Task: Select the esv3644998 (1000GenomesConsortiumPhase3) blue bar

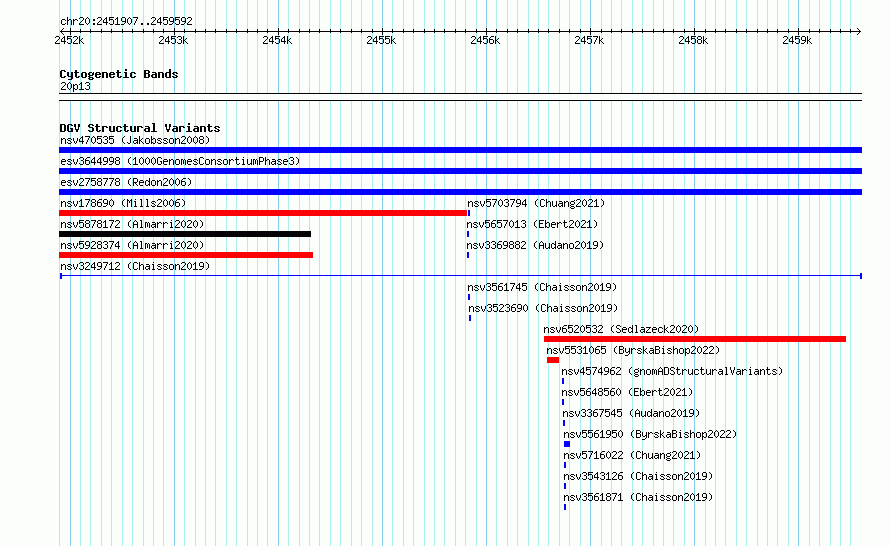Action: click(x=460, y=171)
